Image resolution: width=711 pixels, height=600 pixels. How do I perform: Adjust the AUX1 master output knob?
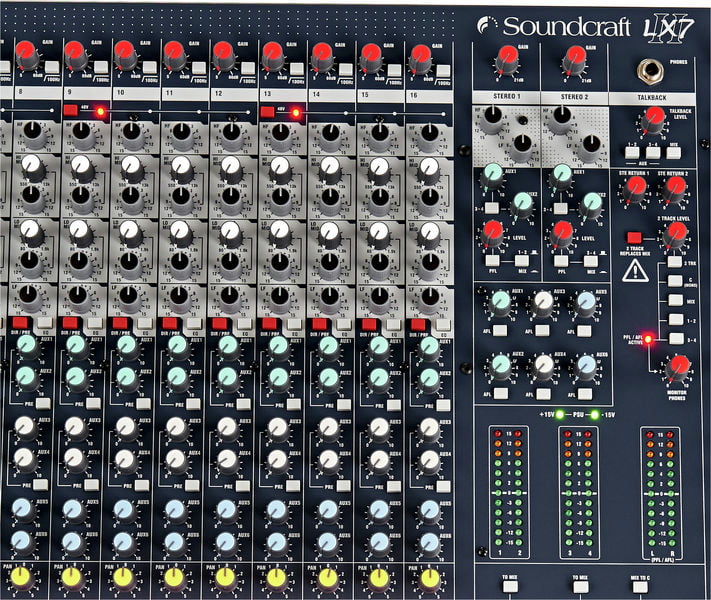coord(501,303)
